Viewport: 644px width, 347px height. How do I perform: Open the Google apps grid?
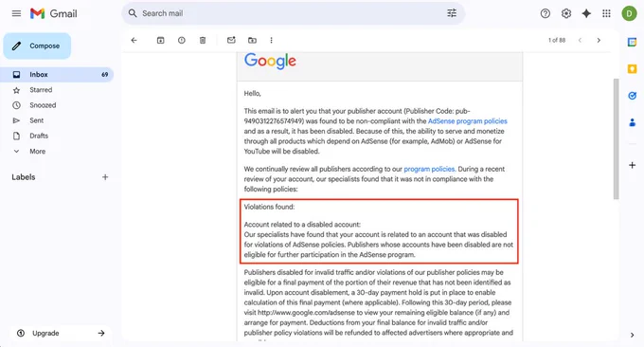point(606,13)
